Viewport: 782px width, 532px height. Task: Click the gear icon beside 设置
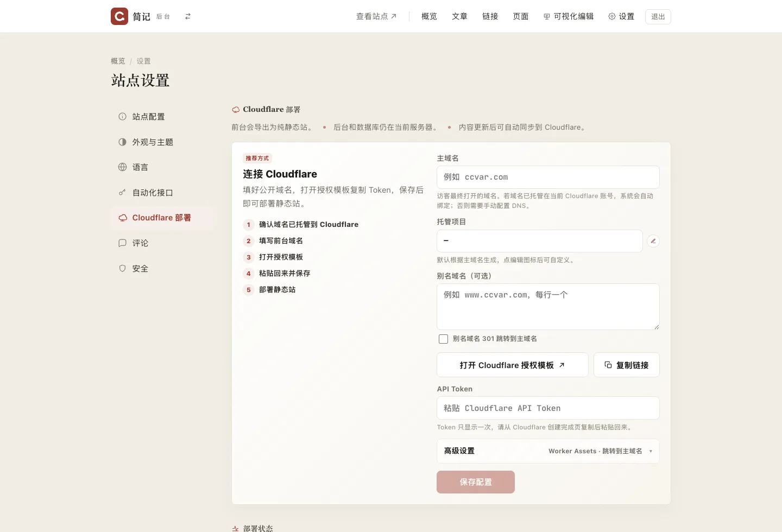(612, 16)
